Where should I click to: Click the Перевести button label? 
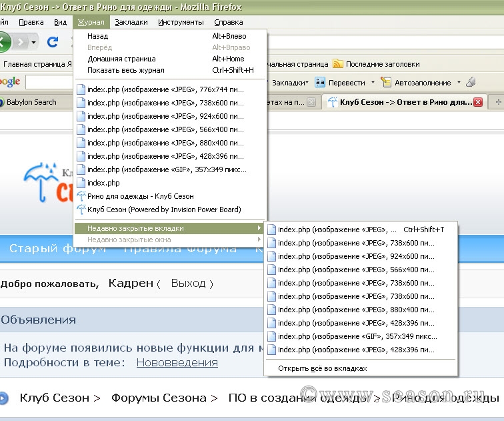[x=347, y=83]
